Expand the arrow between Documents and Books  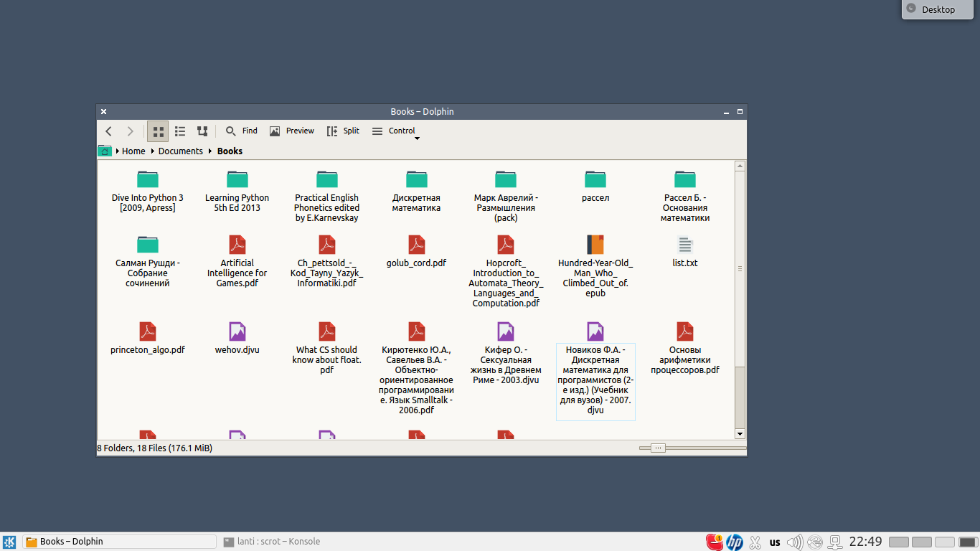[210, 151]
